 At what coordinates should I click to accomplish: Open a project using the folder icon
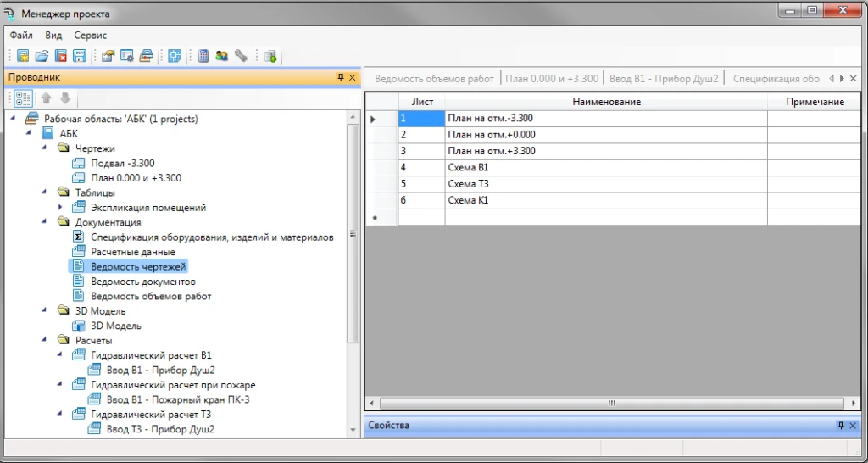[42, 57]
